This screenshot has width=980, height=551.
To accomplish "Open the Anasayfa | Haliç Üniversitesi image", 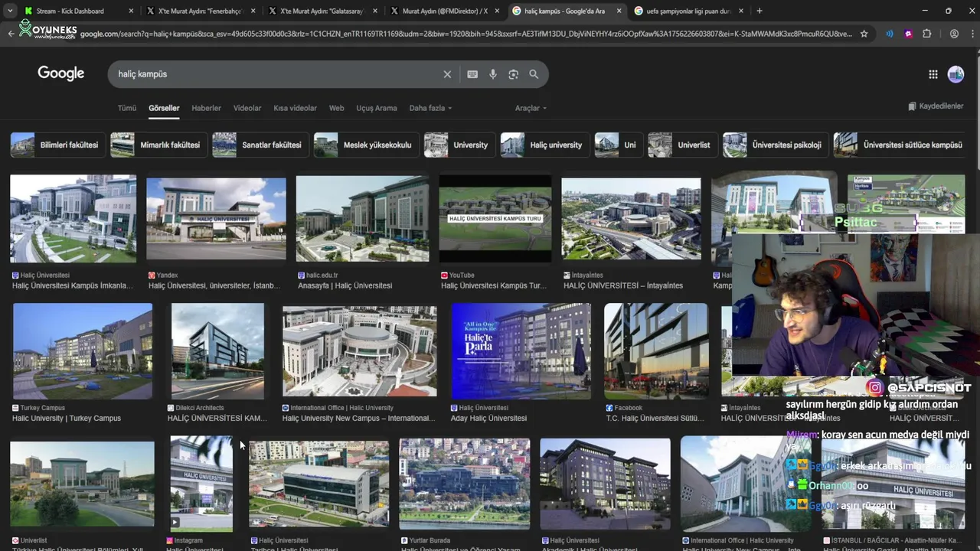I will (x=363, y=219).
